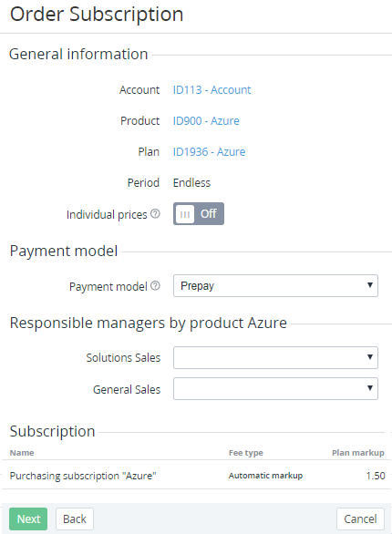Go back with the Back button
The height and width of the screenshot is (534, 392).
pyautogui.click(x=75, y=519)
